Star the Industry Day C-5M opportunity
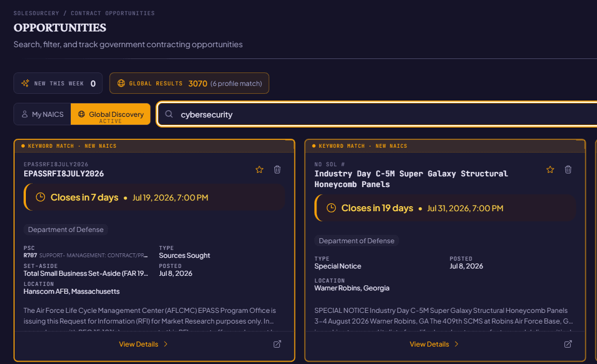This screenshot has width=597, height=364. pyautogui.click(x=550, y=170)
